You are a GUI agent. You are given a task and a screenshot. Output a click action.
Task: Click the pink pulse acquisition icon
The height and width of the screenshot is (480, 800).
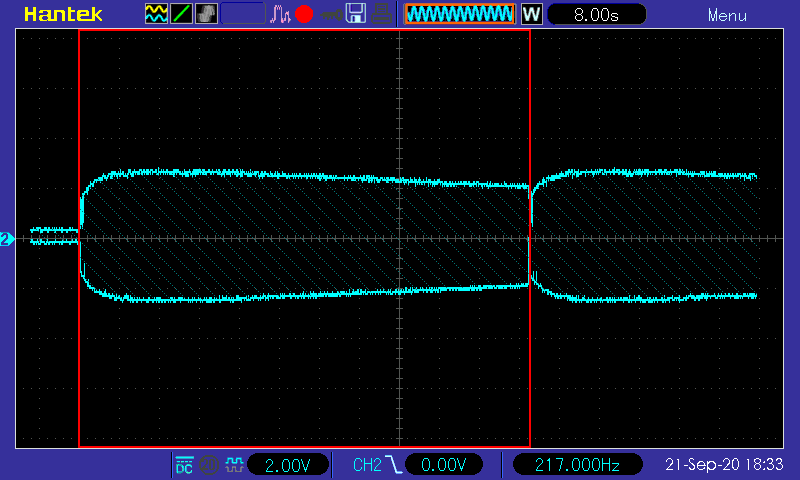tap(280, 14)
